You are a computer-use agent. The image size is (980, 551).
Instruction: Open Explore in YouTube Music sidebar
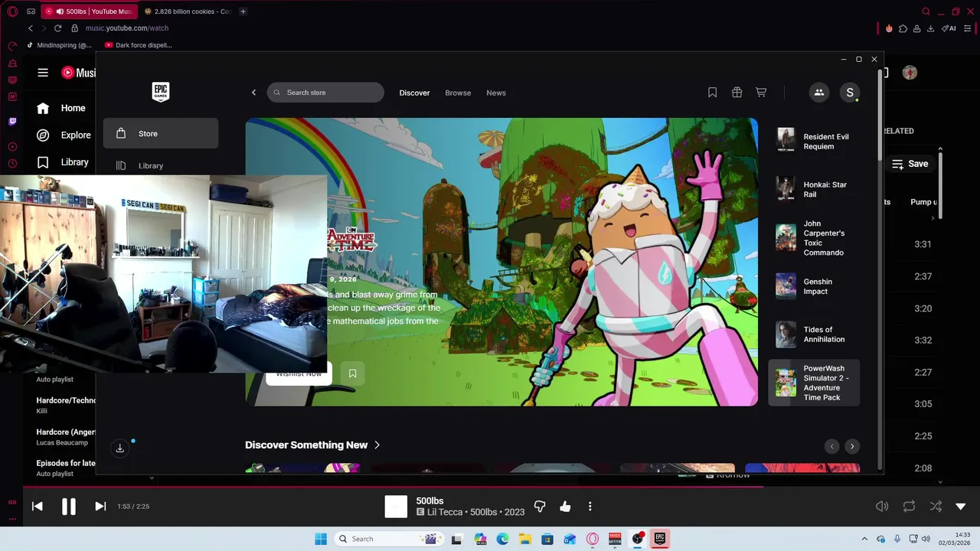(64, 135)
